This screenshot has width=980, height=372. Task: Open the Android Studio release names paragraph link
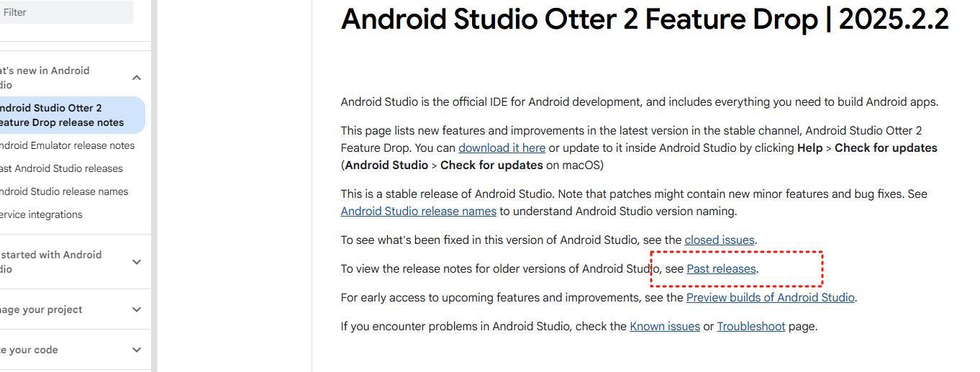[418, 211]
